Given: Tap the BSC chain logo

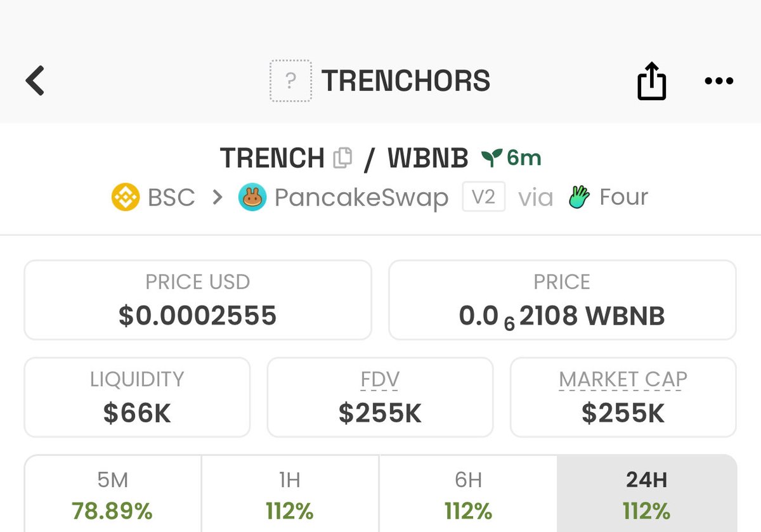Looking at the screenshot, I should 125,197.
